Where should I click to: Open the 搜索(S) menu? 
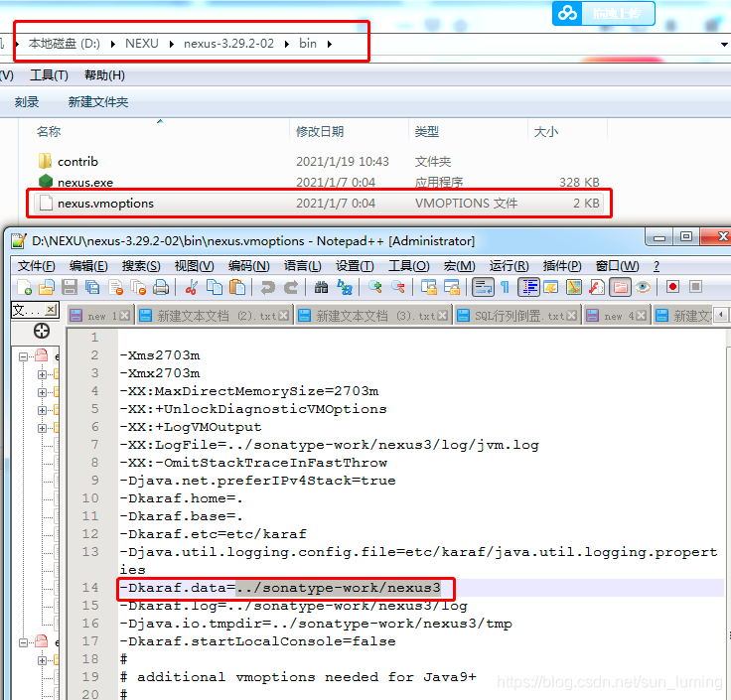click(x=141, y=266)
